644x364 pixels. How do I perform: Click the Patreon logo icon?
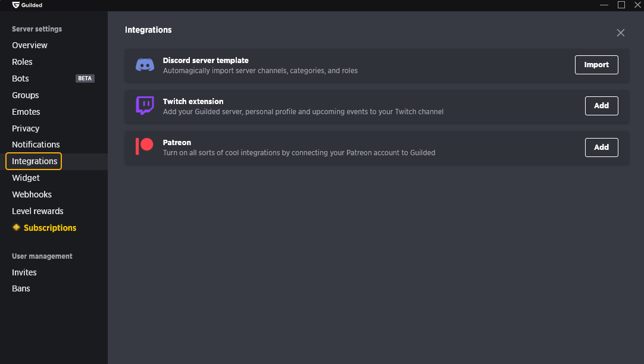[144, 146]
